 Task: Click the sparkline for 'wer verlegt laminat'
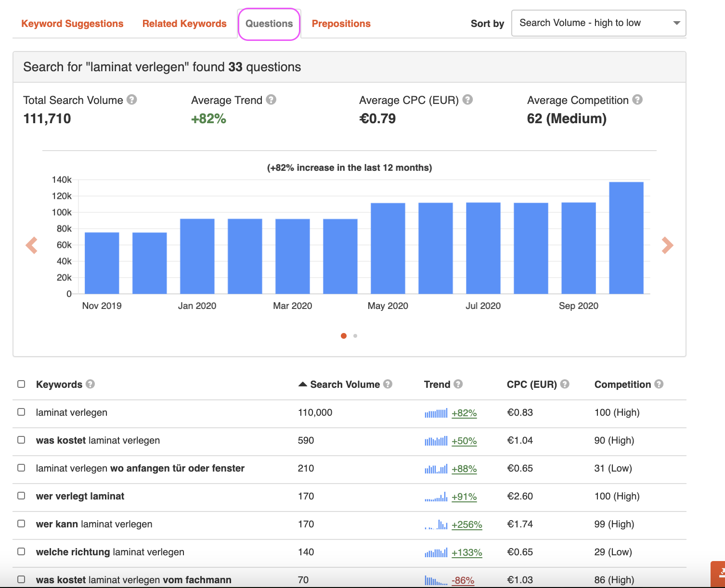(x=436, y=497)
